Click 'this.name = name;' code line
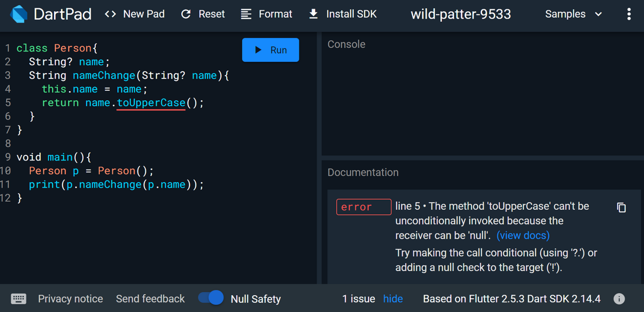 coord(94,89)
